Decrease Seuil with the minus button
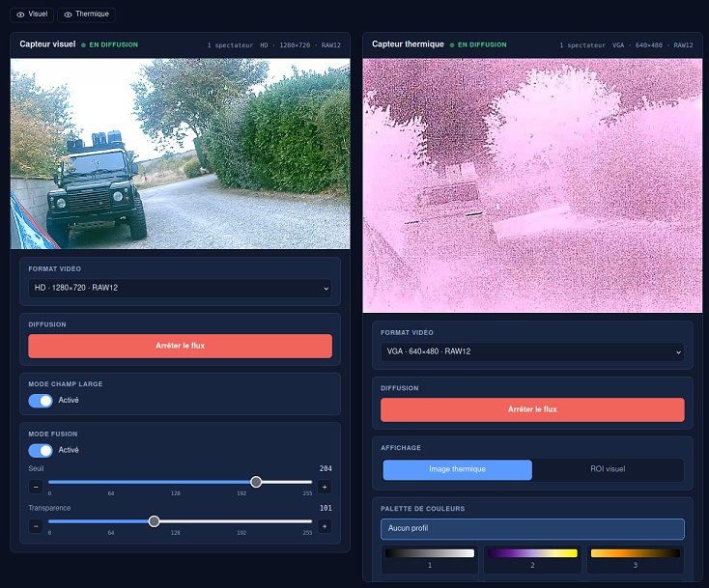This screenshot has height=588, width=709. pyautogui.click(x=36, y=487)
